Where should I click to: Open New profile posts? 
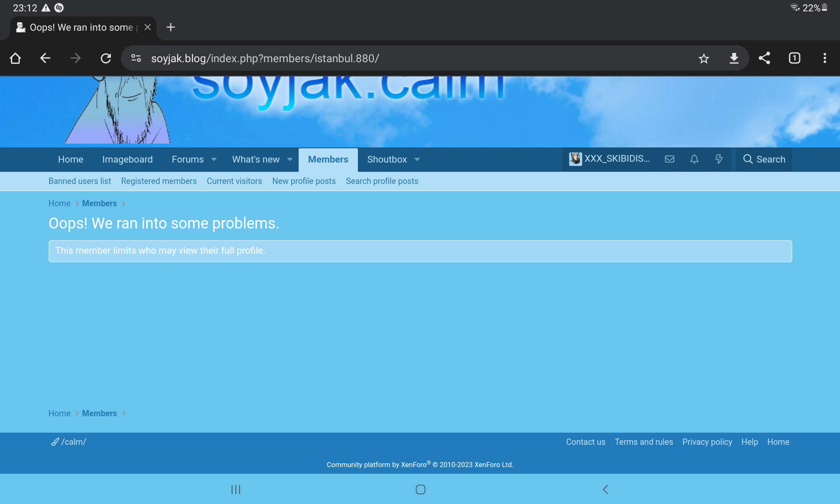tap(304, 181)
